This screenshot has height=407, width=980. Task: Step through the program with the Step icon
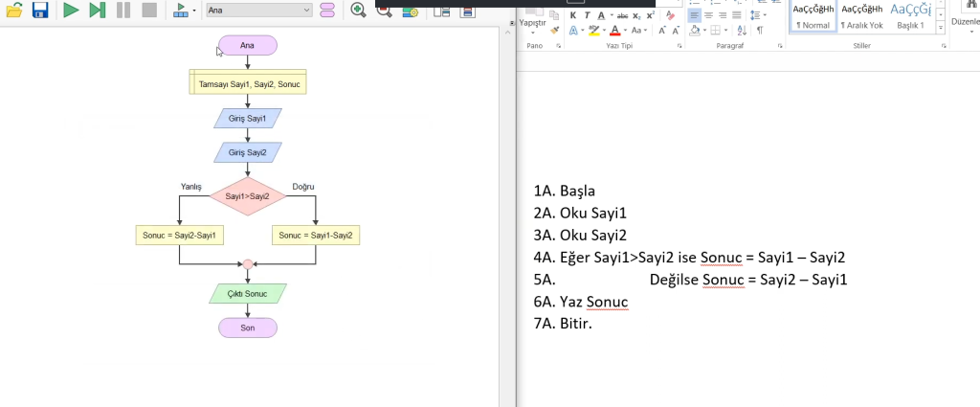tap(98, 11)
